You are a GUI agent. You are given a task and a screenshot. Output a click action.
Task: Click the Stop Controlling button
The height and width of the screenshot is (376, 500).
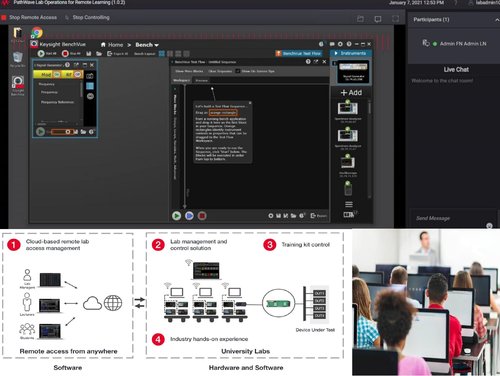(x=87, y=17)
